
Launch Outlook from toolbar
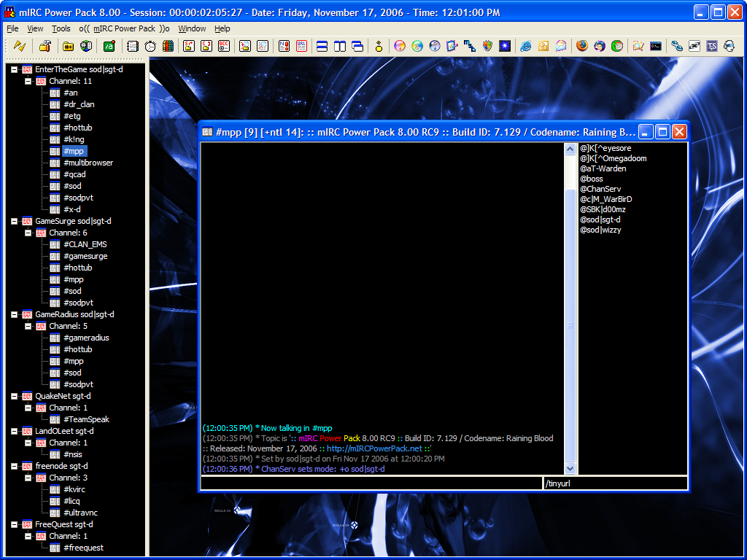click(x=543, y=46)
